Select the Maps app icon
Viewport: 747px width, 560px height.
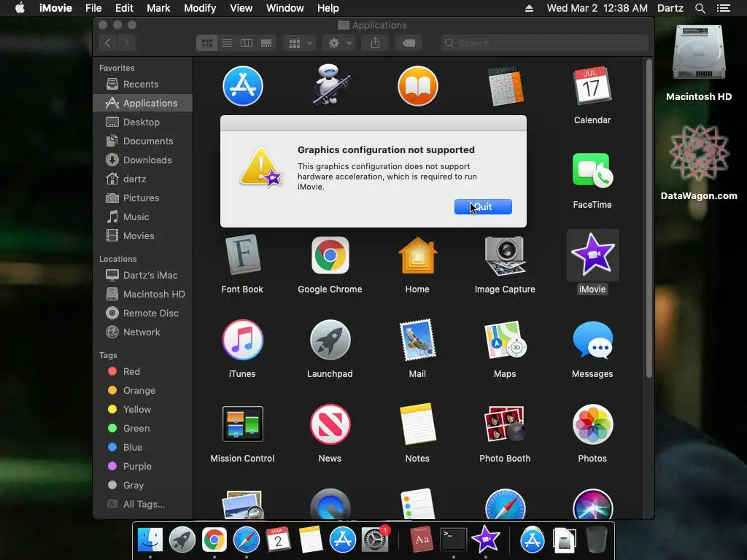tap(505, 340)
